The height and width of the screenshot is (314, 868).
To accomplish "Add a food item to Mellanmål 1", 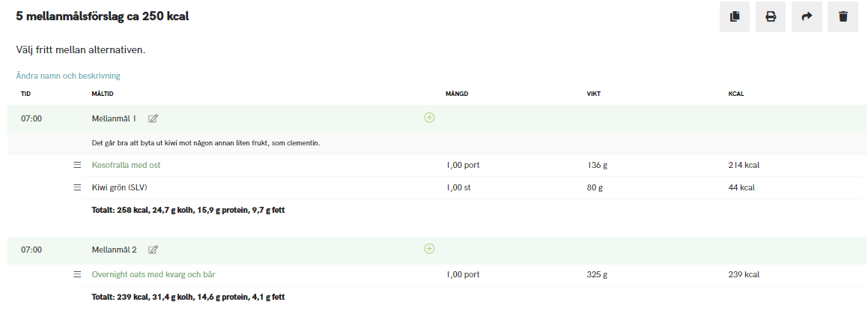I will pos(429,118).
